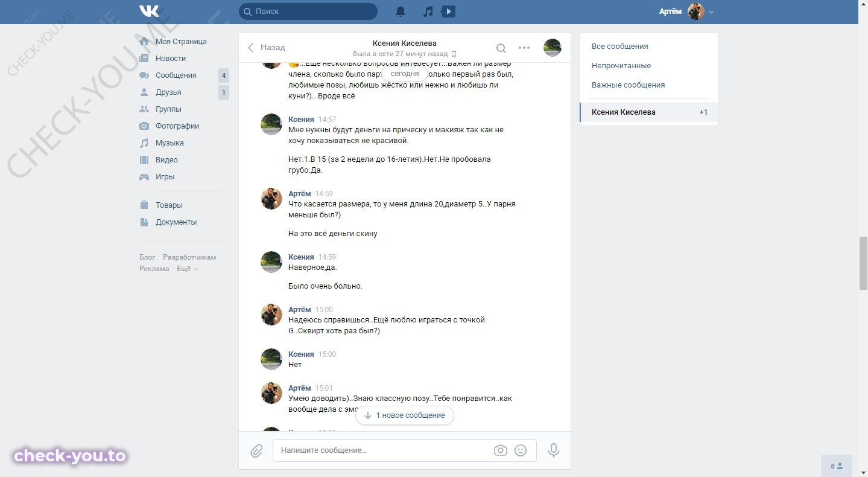Click the home icon beside Моя Страница
The height and width of the screenshot is (477, 868).
tap(144, 42)
